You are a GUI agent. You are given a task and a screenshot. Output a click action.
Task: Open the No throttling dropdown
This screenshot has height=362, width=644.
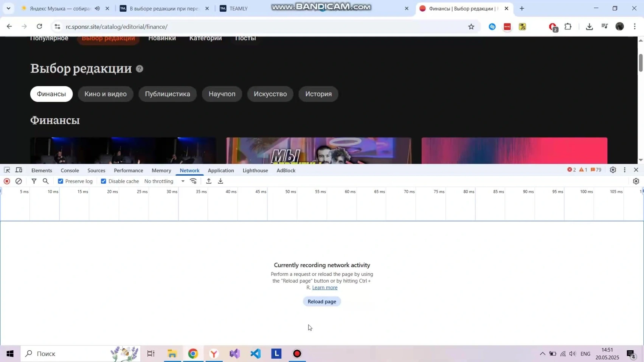click(164, 181)
